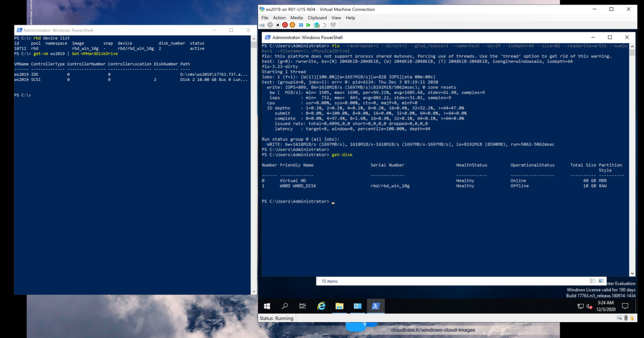The width and height of the screenshot is (644, 338).
Task: Click the Ctrl+Alt+Delete toolbar icon
Action: pyautogui.click(x=263, y=25)
